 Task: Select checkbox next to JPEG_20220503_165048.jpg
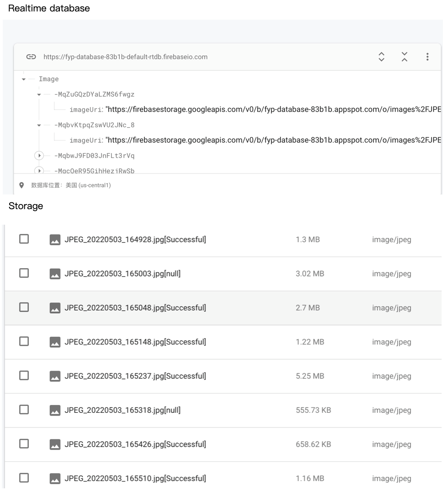click(x=24, y=308)
